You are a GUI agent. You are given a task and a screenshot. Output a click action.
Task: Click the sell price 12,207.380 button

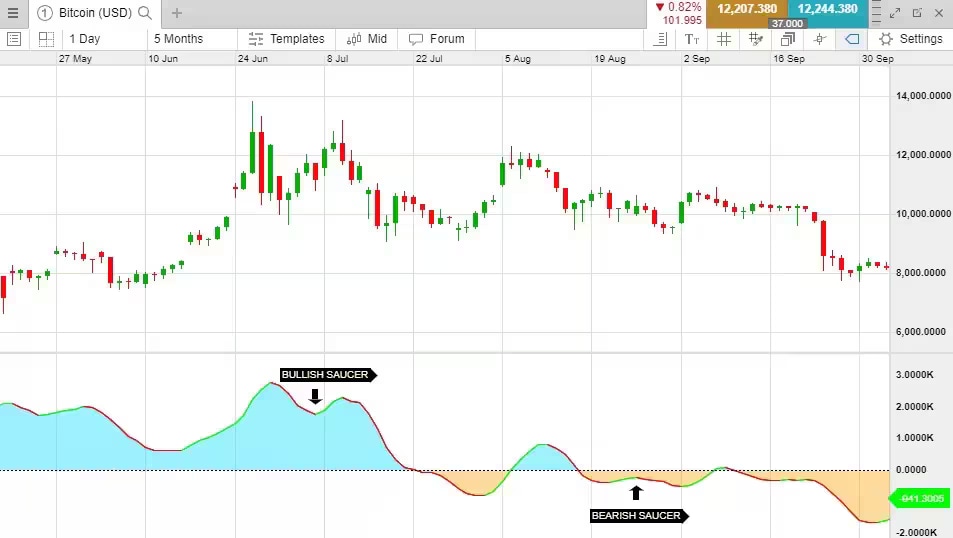coord(747,10)
